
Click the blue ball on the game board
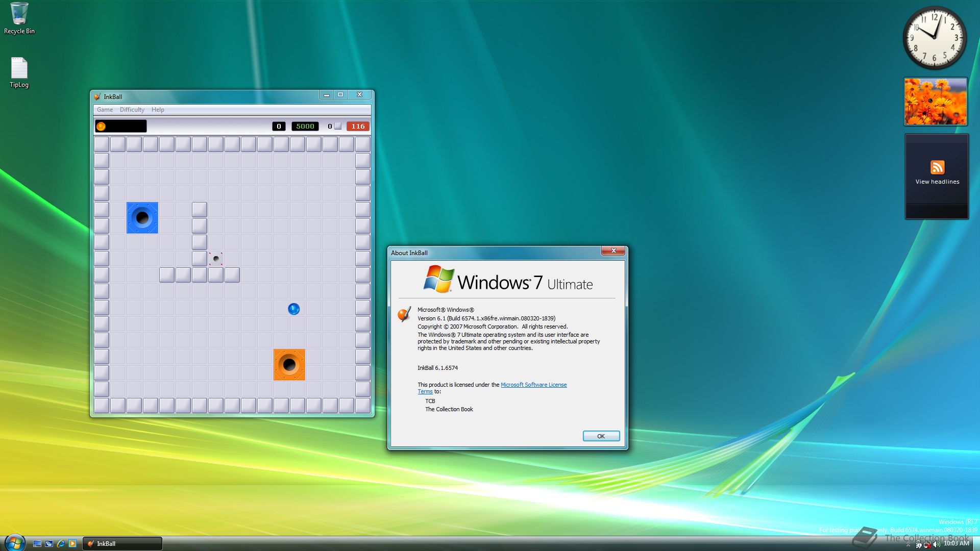pos(293,309)
